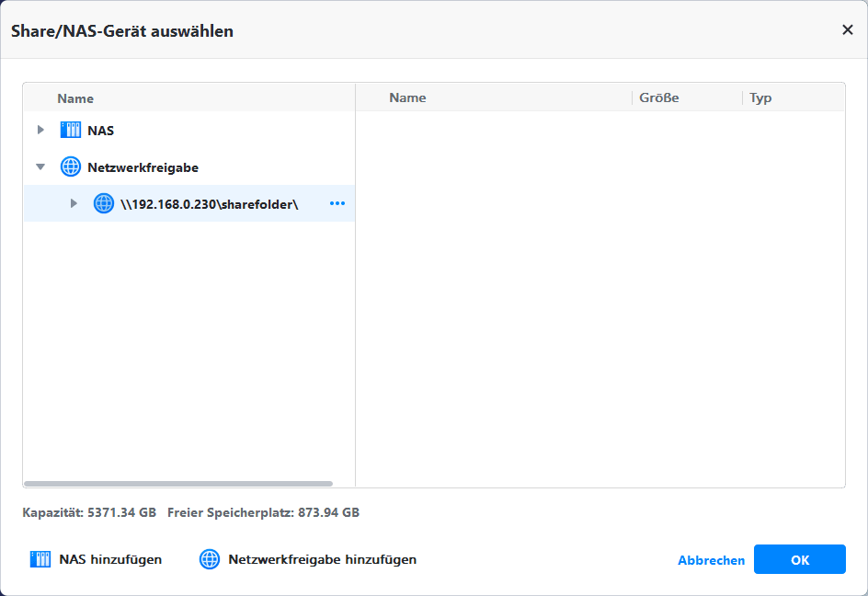Select the \\192.168.0.230\sharefolder\ entry
Screen dimensions: 868x596
click(210, 203)
